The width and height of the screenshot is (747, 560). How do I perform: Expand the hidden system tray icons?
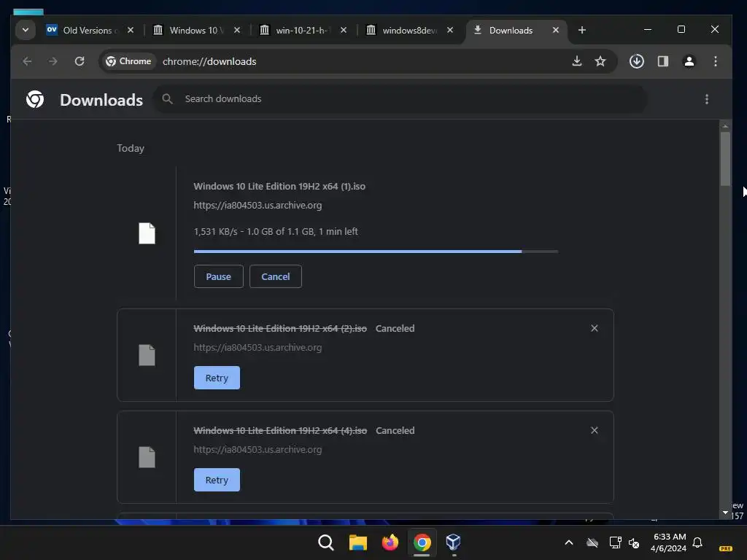pyautogui.click(x=568, y=542)
